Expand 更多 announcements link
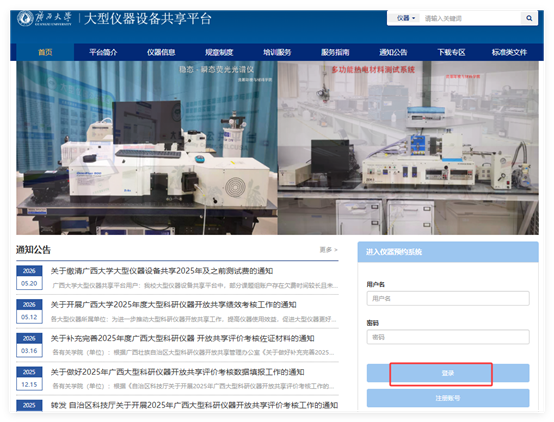Viewport: 554px width, 422px height. pyautogui.click(x=329, y=250)
